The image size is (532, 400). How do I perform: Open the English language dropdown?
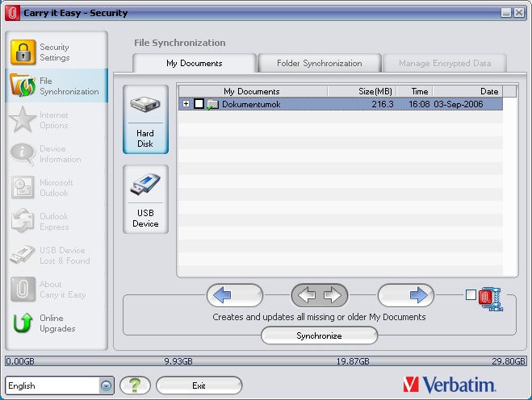click(x=107, y=385)
